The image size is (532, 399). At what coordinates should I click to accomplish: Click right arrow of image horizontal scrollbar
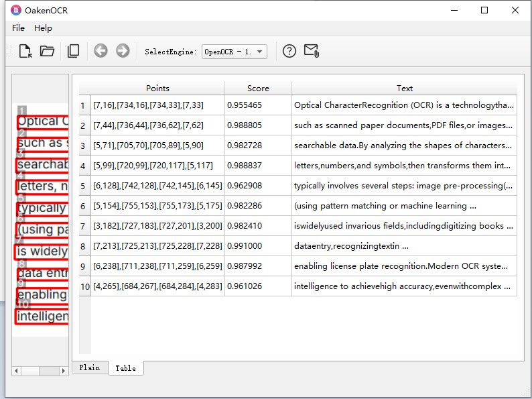tap(64, 371)
